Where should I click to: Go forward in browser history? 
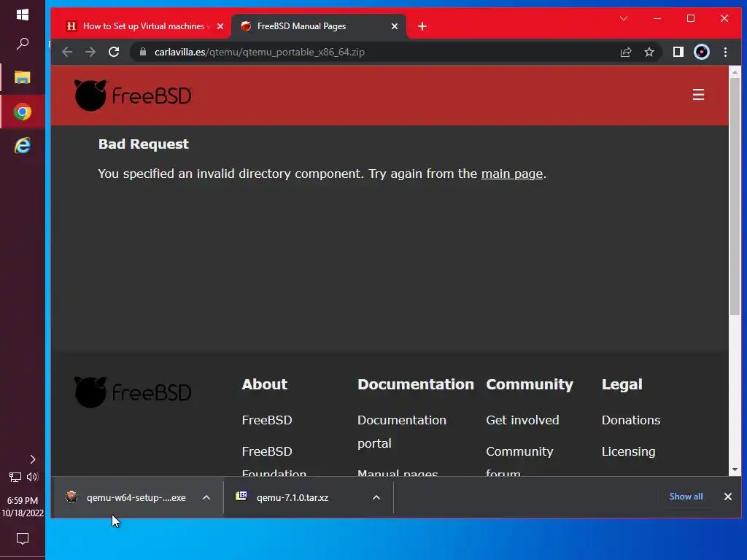click(x=90, y=52)
